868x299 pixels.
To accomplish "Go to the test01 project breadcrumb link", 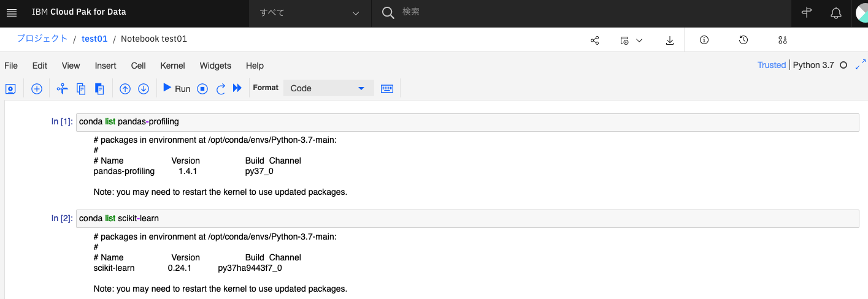I will coord(94,39).
